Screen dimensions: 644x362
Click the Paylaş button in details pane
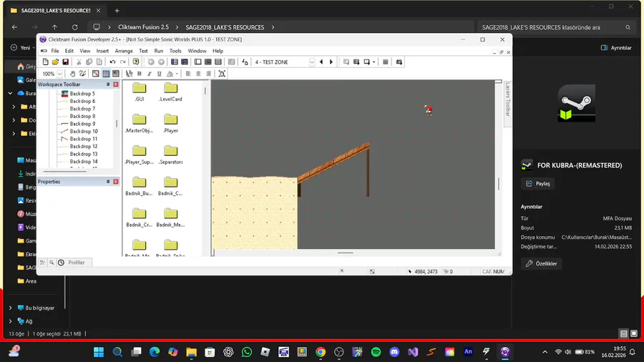pos(537,183)
